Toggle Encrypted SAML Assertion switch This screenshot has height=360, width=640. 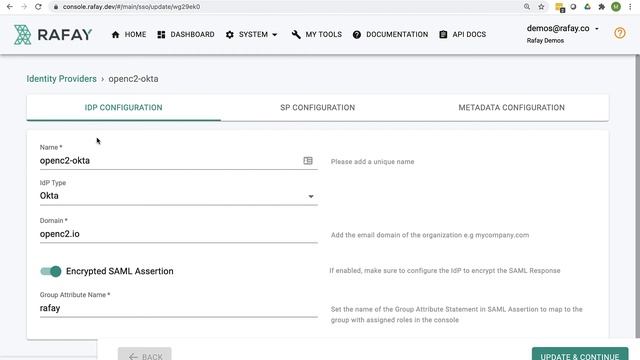pos(51,271)
